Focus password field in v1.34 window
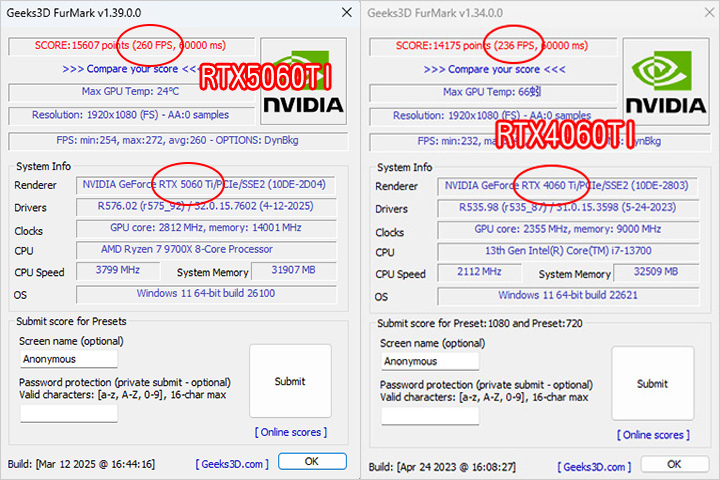Viewport: 720px width, 480px height. 430,416
